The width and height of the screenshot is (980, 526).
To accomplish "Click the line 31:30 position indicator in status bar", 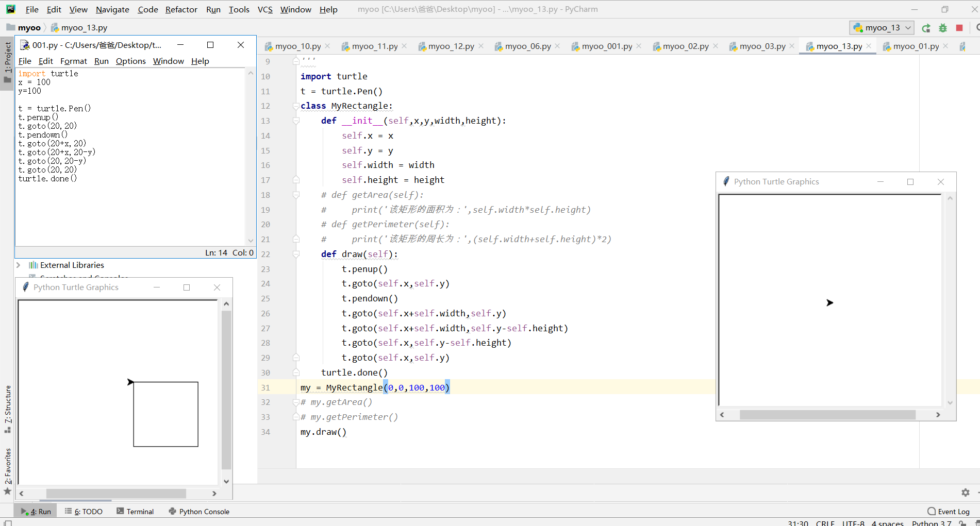I will coord(798,523).
